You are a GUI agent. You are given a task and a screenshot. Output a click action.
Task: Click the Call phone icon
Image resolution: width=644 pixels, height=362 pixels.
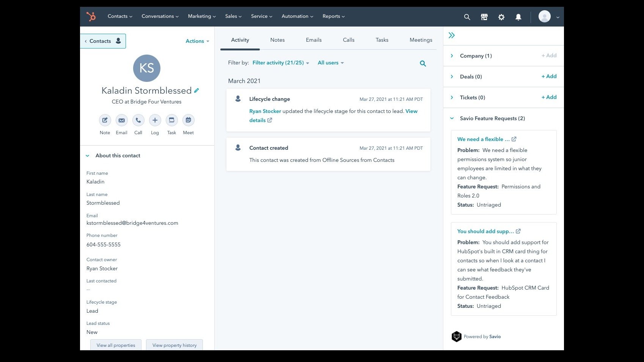138,120
